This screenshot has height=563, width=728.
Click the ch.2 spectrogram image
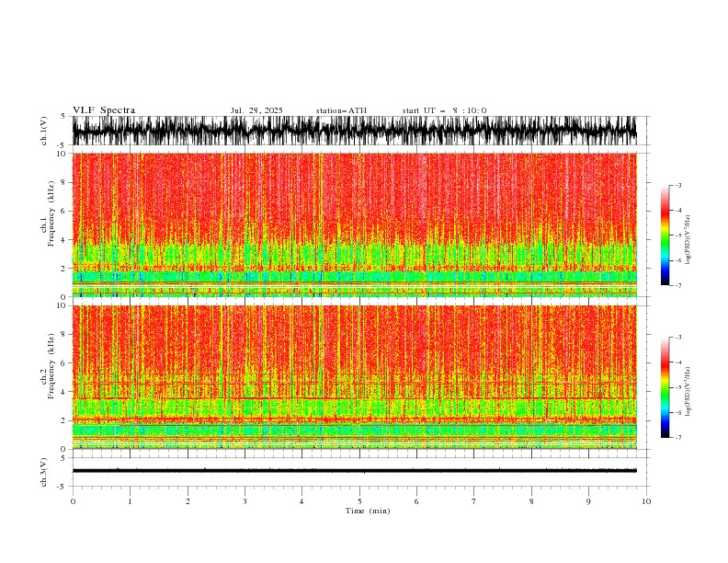(354, 377)
